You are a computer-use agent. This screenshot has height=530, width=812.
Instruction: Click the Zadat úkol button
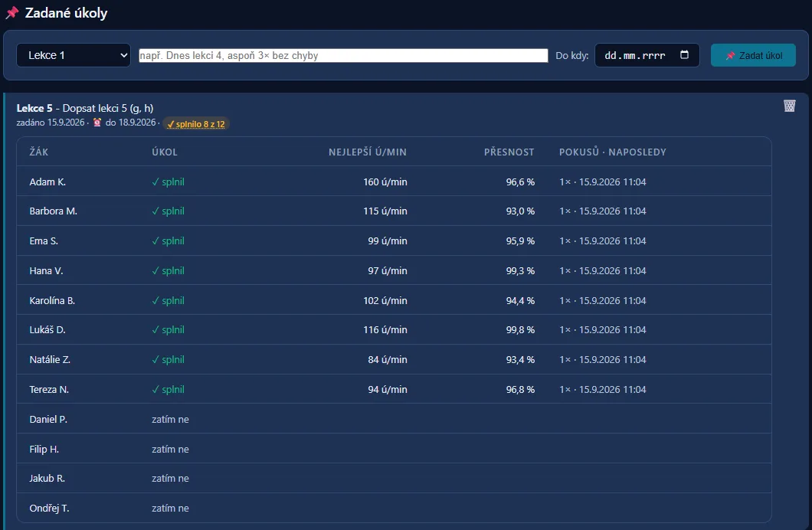[x=753, y=55]
